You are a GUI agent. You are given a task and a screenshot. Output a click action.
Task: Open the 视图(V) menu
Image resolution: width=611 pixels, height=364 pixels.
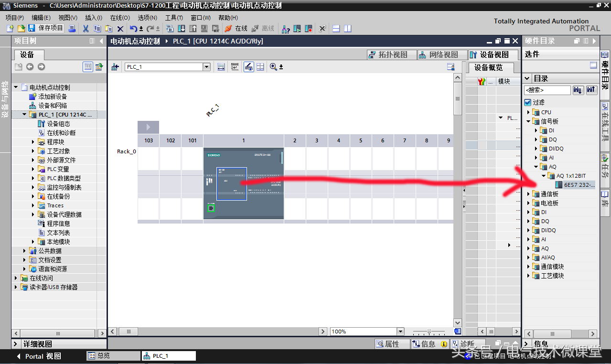[68, 18]
